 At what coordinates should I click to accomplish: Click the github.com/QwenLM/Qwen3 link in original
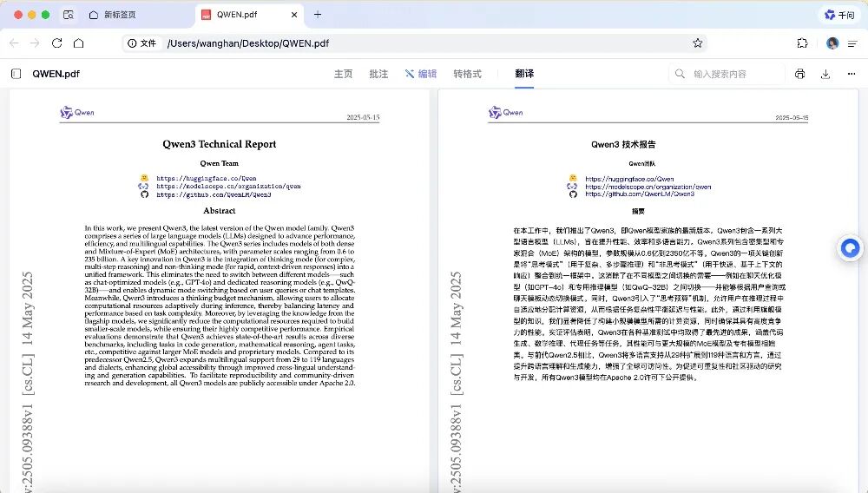(214, 194)
